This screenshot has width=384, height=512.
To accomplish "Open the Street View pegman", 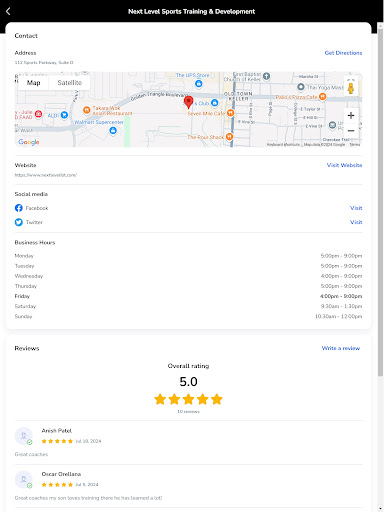I will [x=351, y=87].
